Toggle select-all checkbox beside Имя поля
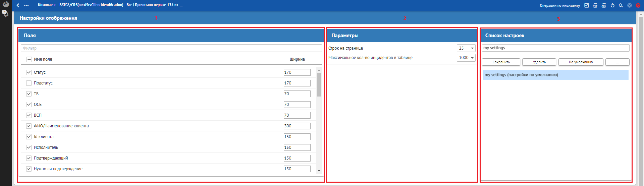 click(x=29, y=59)
